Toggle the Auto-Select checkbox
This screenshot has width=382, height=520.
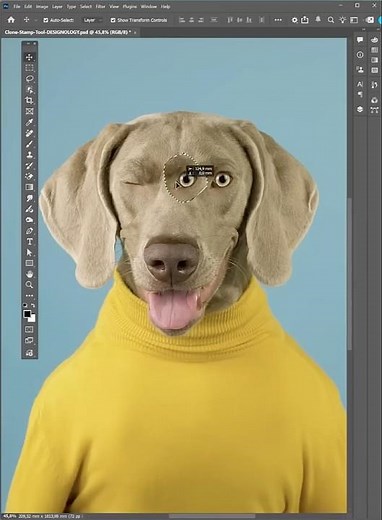coord(46,20)
